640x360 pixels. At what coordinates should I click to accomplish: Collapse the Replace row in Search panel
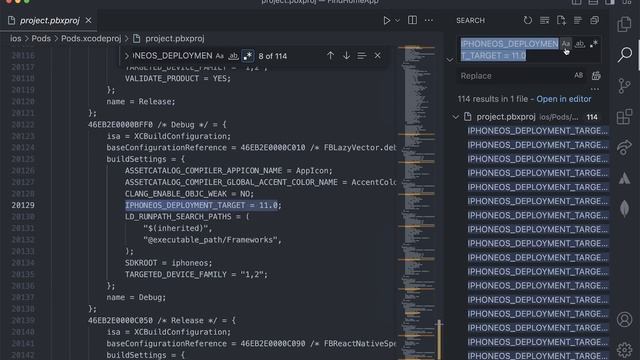click(449, 60)
